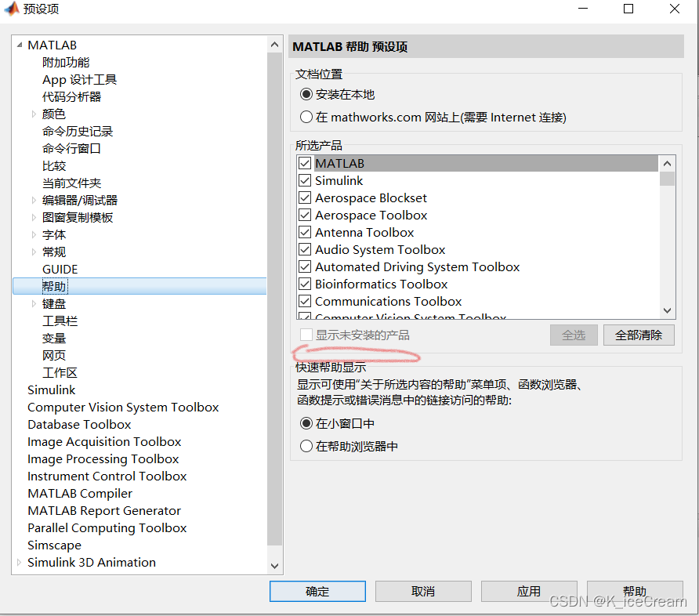Image resolution: width=699 pixels, height=616 pixels.
Task: Expand the Simulink 3D Animation node arrow
Action: pyautogui.click(x=19, y=563)
